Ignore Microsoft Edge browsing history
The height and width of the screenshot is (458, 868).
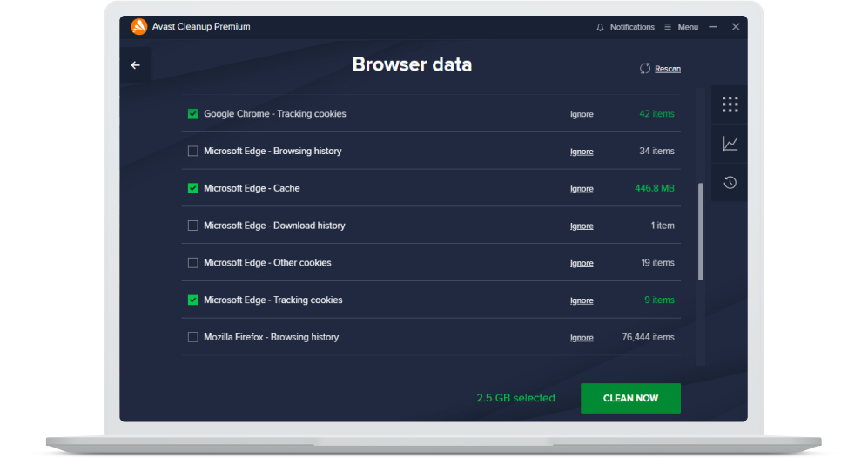[x=582, y=152]
